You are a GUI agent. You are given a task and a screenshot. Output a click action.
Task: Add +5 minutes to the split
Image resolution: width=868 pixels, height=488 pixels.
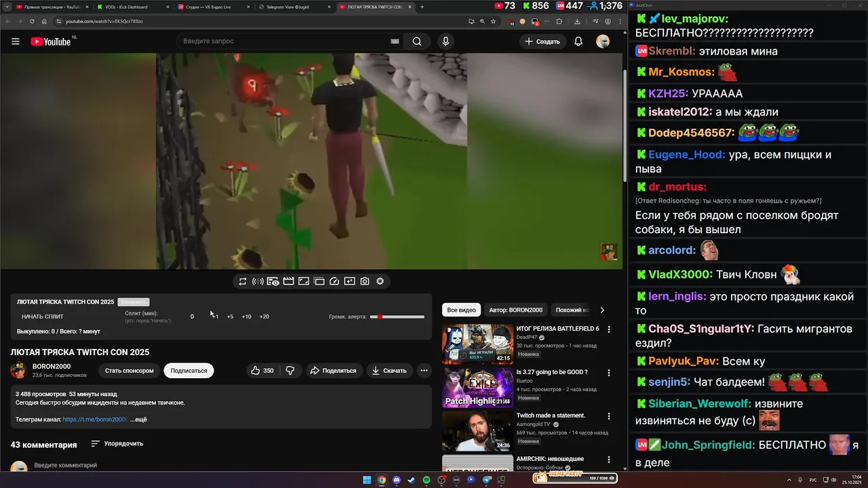tap(230, 317)
